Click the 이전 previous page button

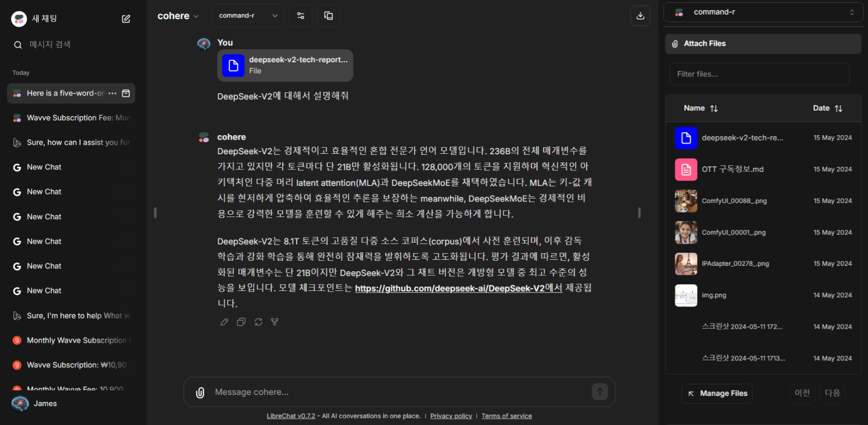click(802, 393)
